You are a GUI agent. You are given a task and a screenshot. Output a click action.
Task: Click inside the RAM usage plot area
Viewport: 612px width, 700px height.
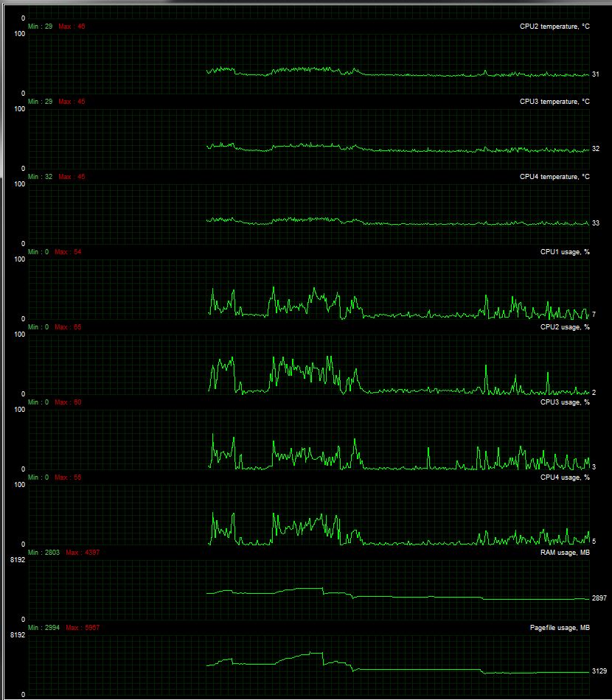pos(309,589)
